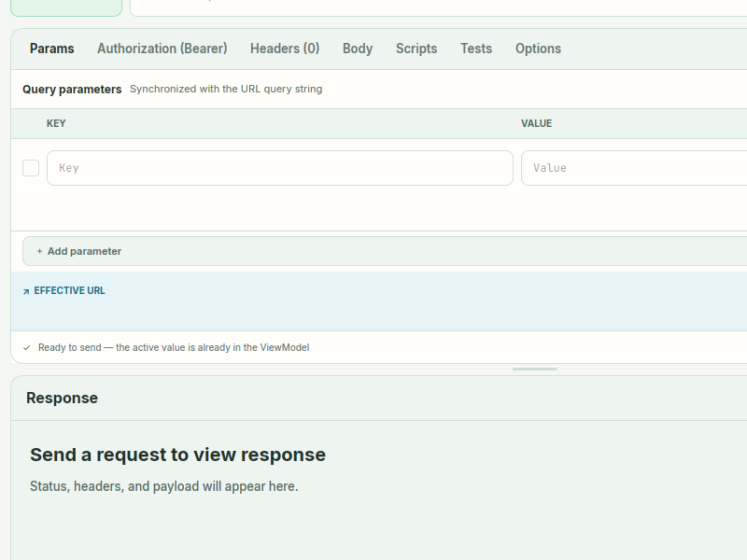This screenshot has height=560, width=747.
Task: Switch to the Params tab
Action: pos(52,49)
